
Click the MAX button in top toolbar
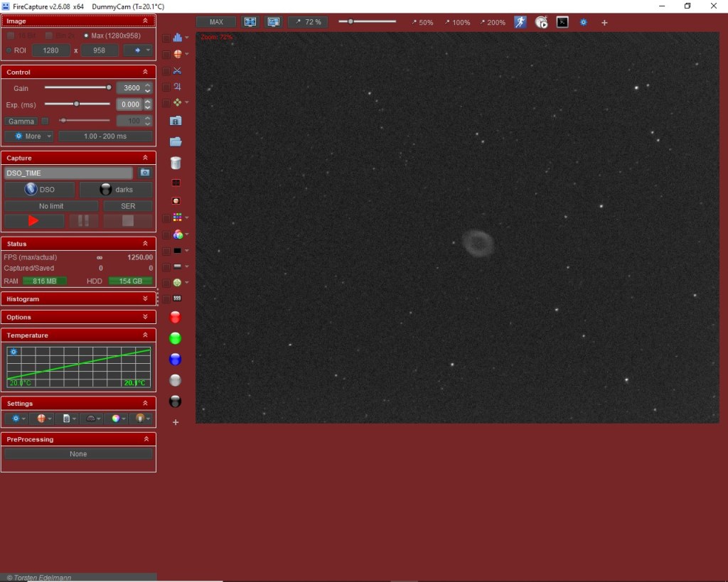pos(216,22)
